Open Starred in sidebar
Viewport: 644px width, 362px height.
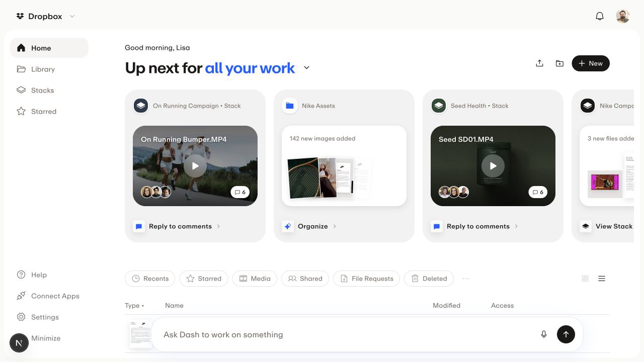click(49, 111)
